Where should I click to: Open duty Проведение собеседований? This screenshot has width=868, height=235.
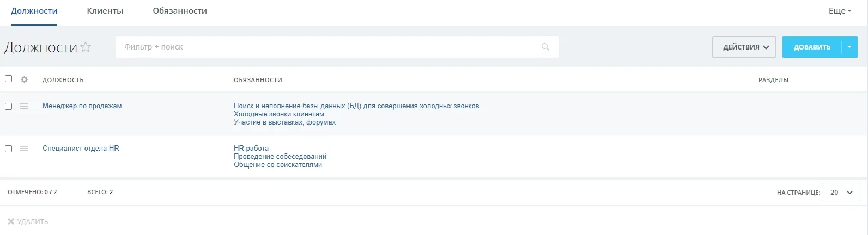(x=280, y=157)
